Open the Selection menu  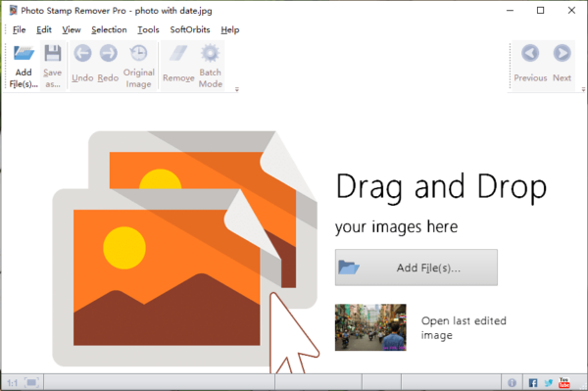(x=109, y=29)
